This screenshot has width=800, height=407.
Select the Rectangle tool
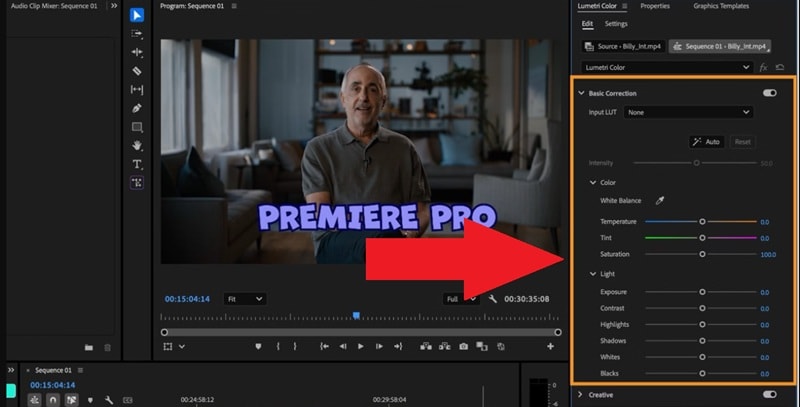click(137, 127)
